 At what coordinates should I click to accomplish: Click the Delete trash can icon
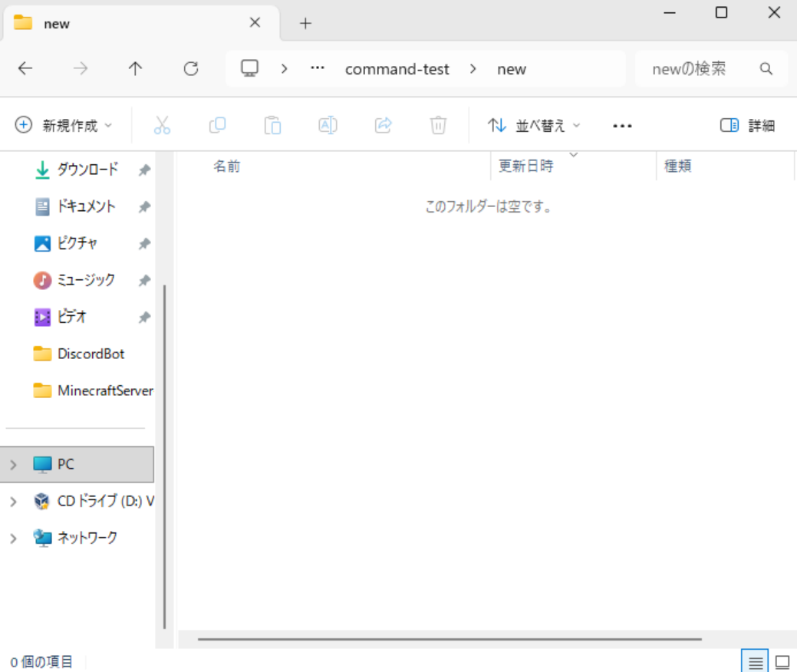click(x=438, y=126)
